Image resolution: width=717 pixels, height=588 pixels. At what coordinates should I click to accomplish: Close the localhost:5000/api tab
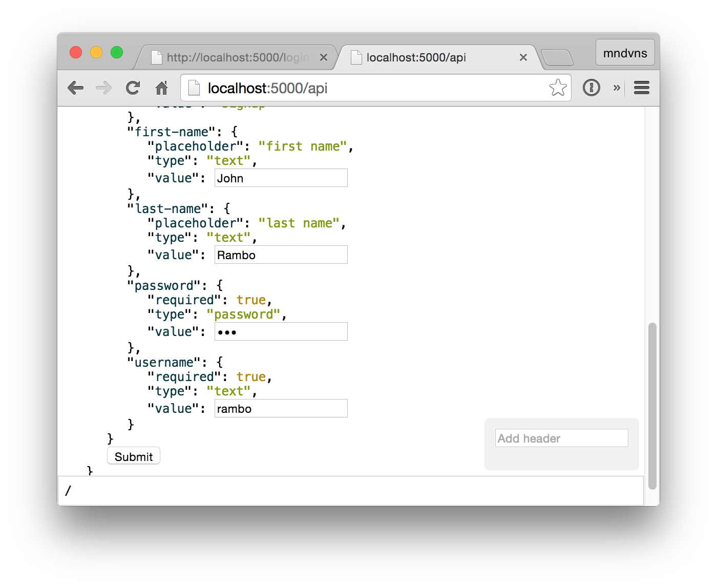tap(523, 57)
